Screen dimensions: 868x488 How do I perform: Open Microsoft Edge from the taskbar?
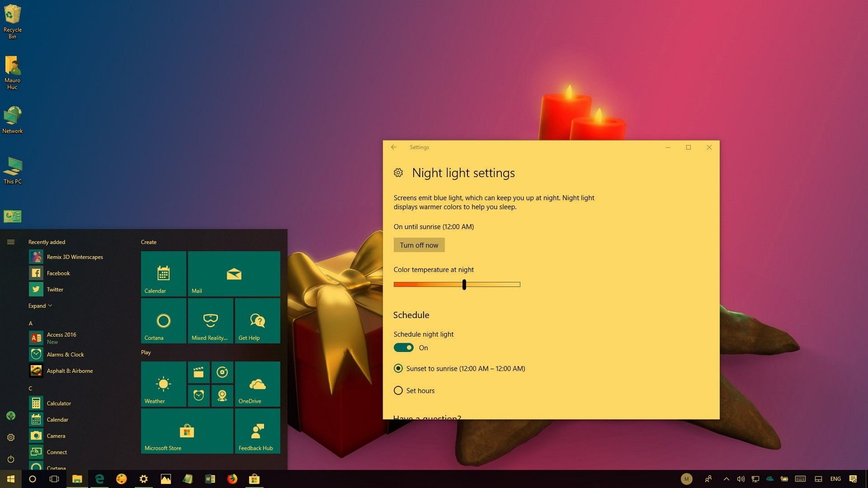coord(99,479)
